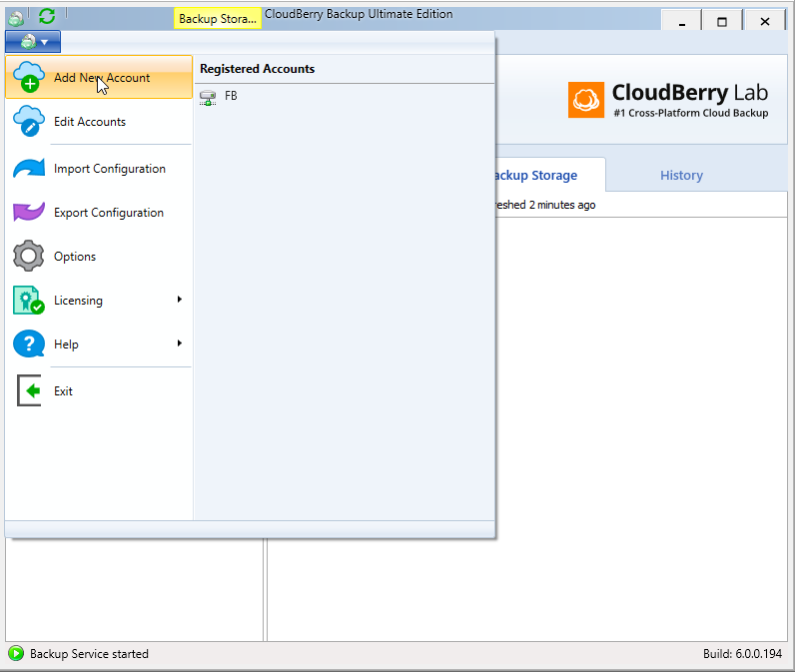Click the Registered Accounts heading

tap(257, 69)
